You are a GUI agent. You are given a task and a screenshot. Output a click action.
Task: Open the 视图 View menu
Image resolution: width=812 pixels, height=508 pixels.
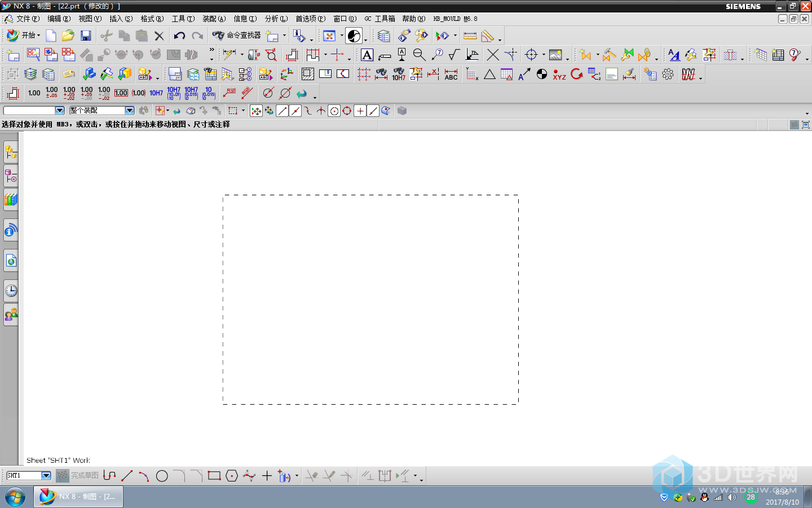(x=90, y=19)
